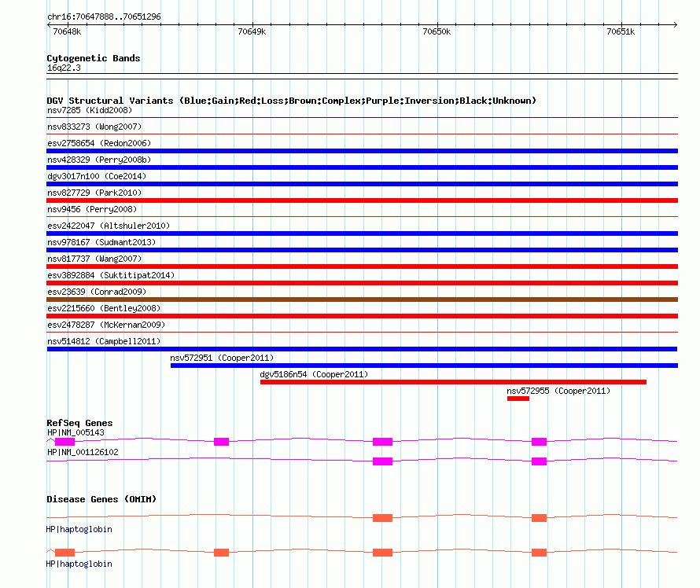Open the nsv572951 (Cooper2011) variant label

(222, 358)
